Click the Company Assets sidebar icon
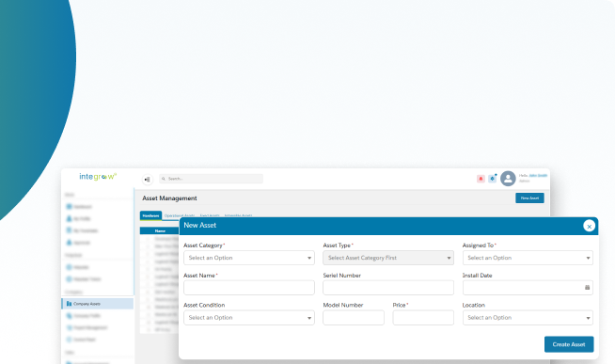Image resolution: width=615 pixels, height=364 pixels. click(x=69, y=304)
